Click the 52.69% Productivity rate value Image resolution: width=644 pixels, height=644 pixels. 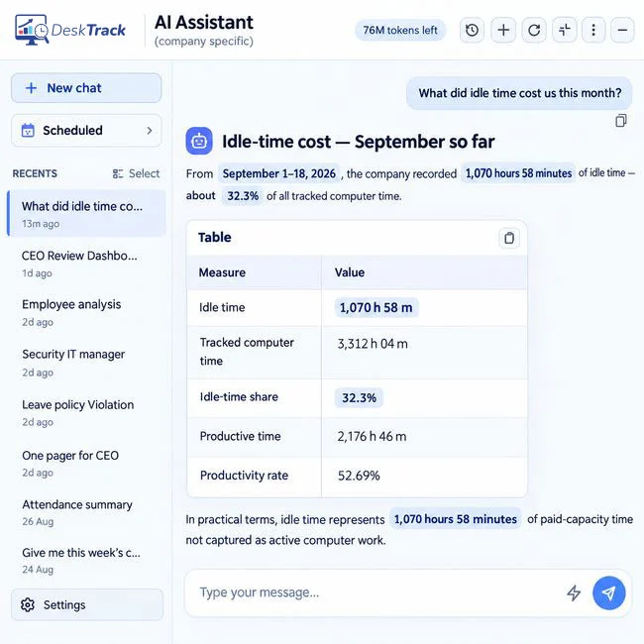(x=359, y=476)
